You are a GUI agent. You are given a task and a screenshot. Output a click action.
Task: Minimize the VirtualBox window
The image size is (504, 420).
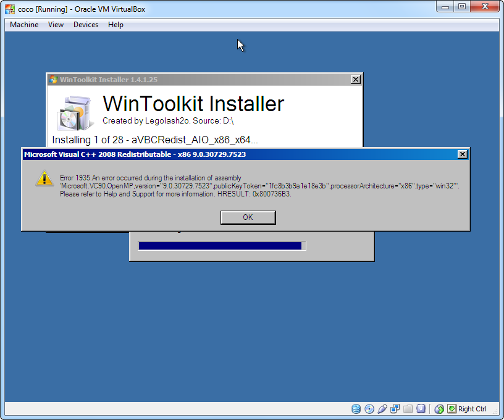click(x=445, y=7)
